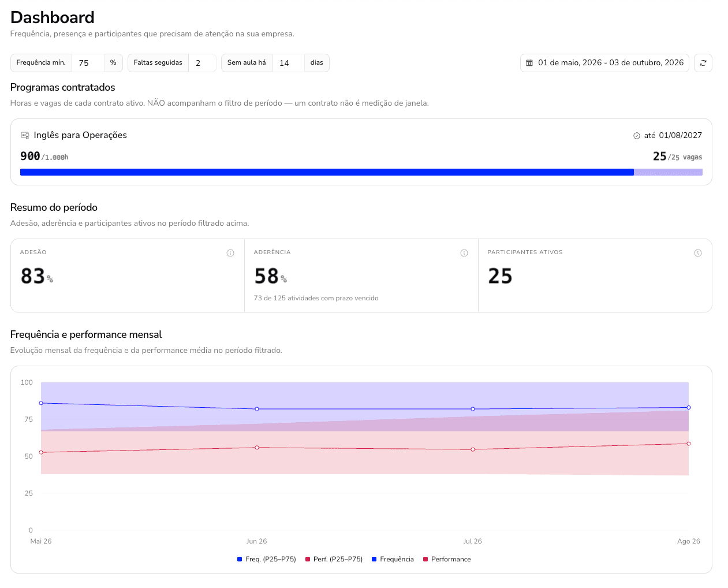This screenshot has width=728, height=588.
Task: Toggle Performance legend entry
Action: tap(447, 559)
